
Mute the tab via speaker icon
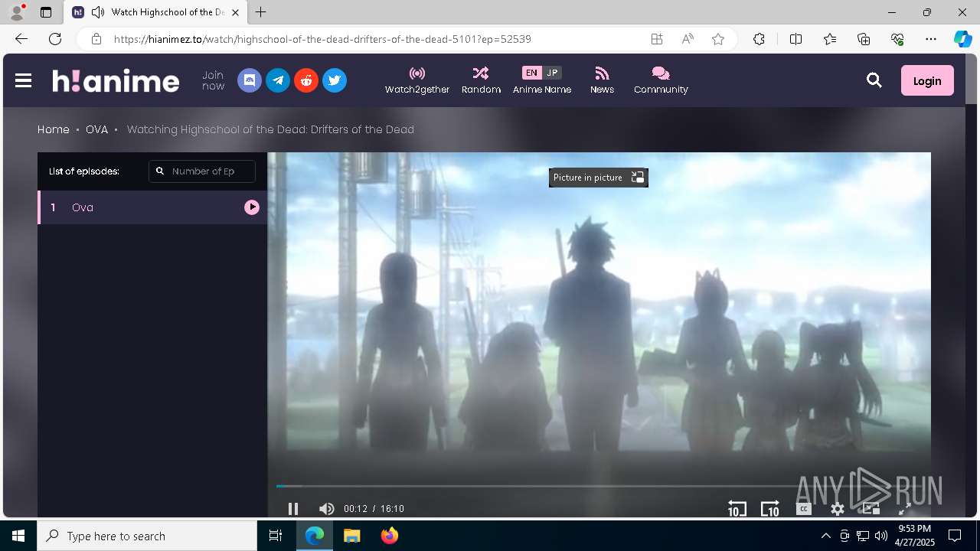click(97, 12)
